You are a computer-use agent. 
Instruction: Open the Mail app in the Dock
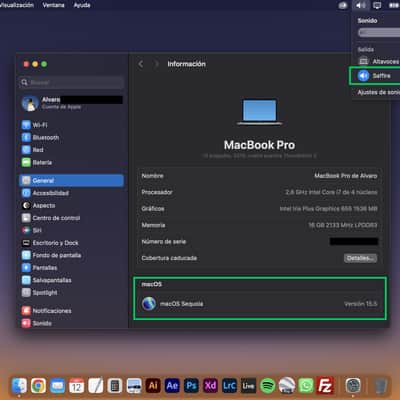(x=58, y=386)
